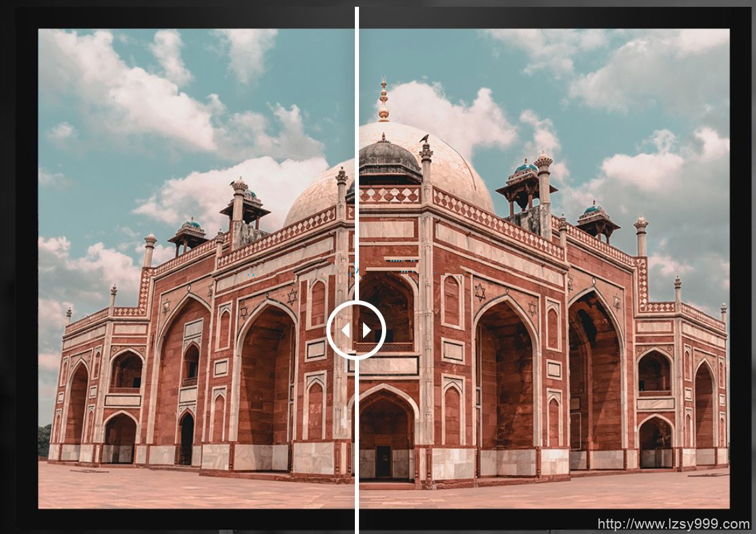Click the six-pointed star right of the handle
756x534 pixels.
tap(480, 292)
